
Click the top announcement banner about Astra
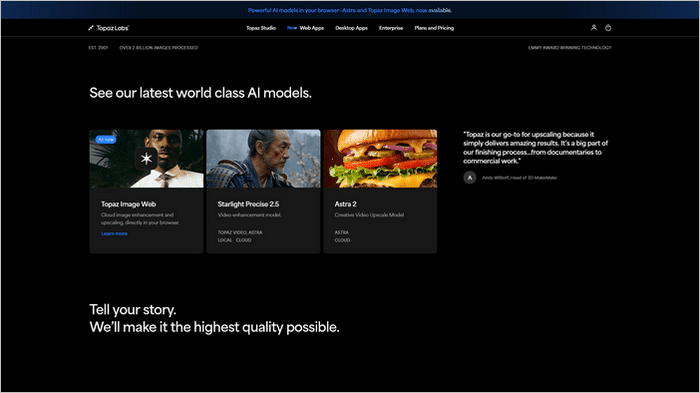[350, 10]
